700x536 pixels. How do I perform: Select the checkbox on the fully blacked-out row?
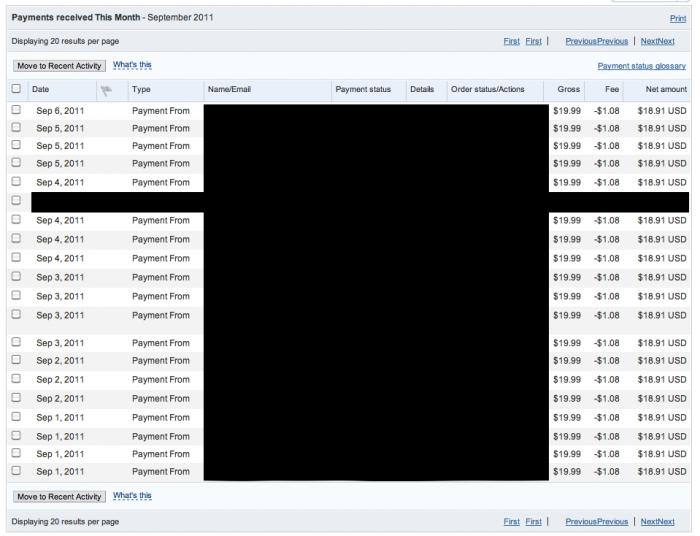click(x=15, y=201)
